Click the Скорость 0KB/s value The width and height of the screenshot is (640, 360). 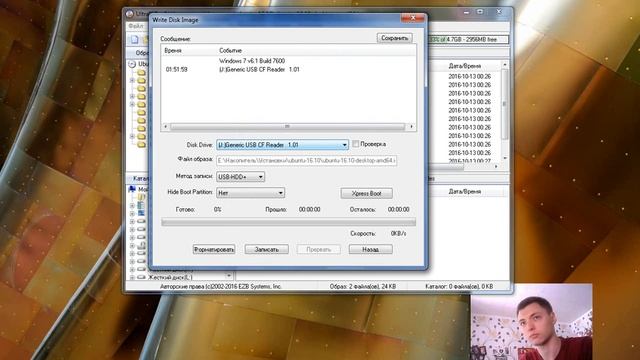[398, 233]
